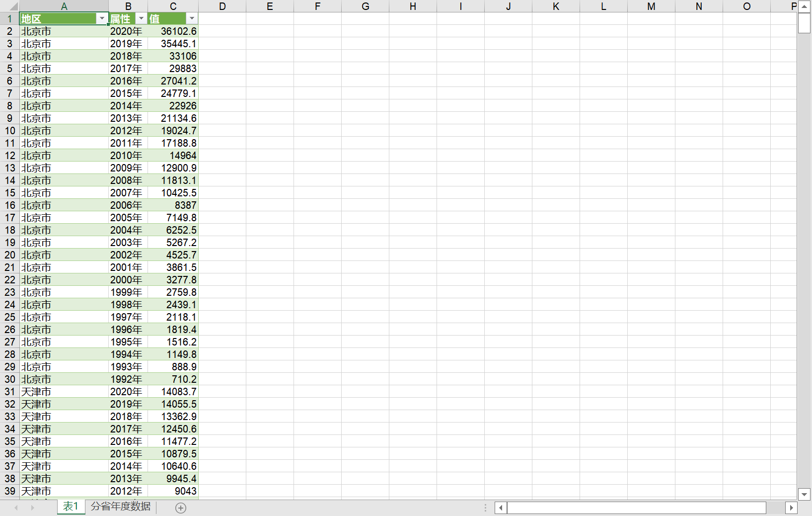Select cell with value 3277.8

pos(173,280)
